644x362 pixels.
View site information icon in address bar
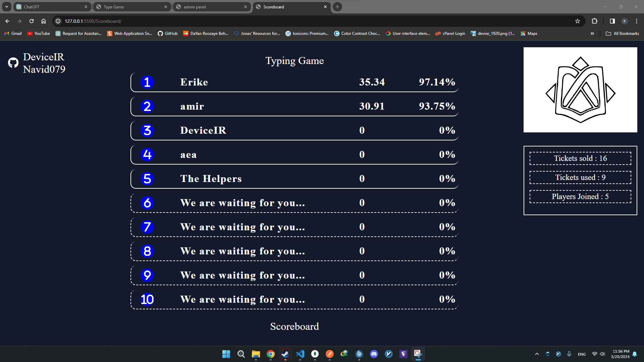click(58, 21)
